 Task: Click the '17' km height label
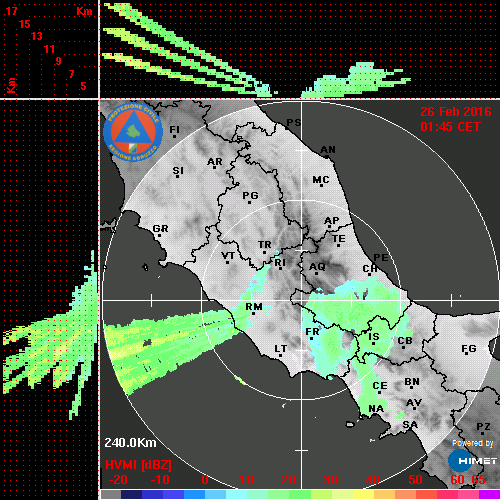(11, 11)
